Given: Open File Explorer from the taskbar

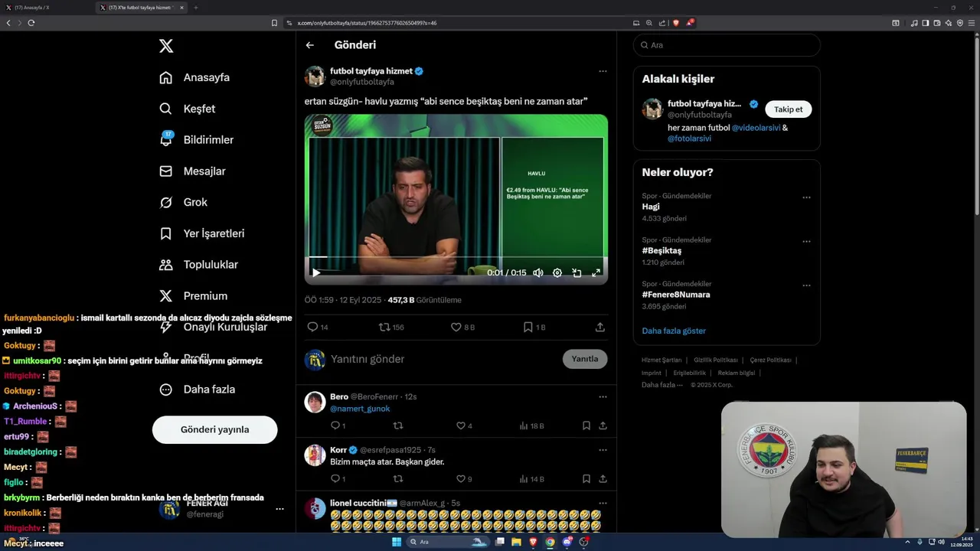Looking at the screenshot, I should [x=517, y=542].
